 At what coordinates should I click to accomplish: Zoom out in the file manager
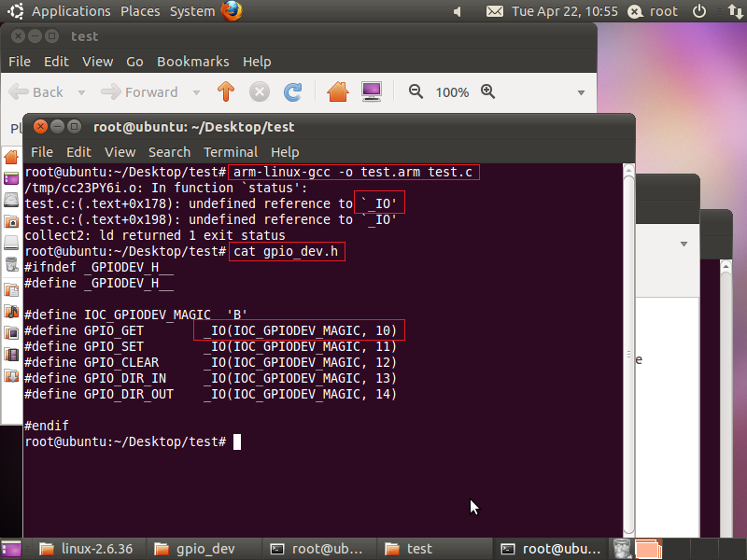(x=416, y=91)
